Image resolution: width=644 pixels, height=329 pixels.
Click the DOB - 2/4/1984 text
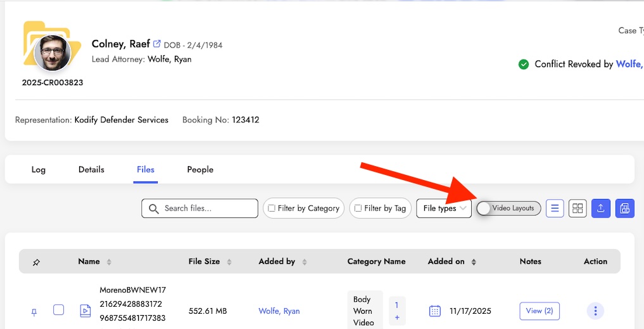click(x=193, y=45)
